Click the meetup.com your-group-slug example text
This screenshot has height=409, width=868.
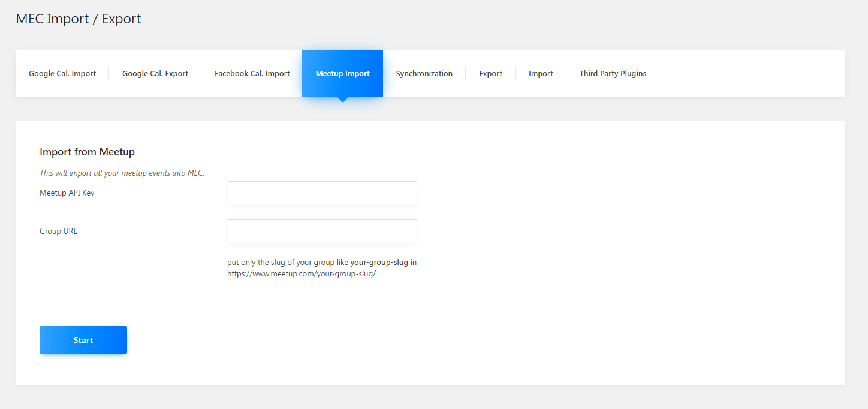coord(302,274)
